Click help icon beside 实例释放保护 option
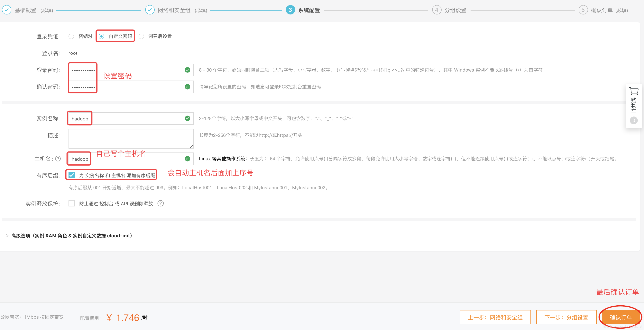The width and height of the screenshot is (644, 330). 161,204
